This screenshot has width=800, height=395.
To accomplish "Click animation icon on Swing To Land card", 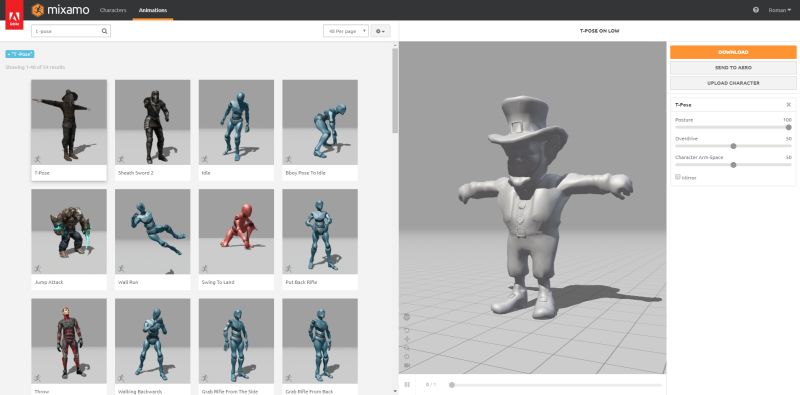I will tap(205, 268).
